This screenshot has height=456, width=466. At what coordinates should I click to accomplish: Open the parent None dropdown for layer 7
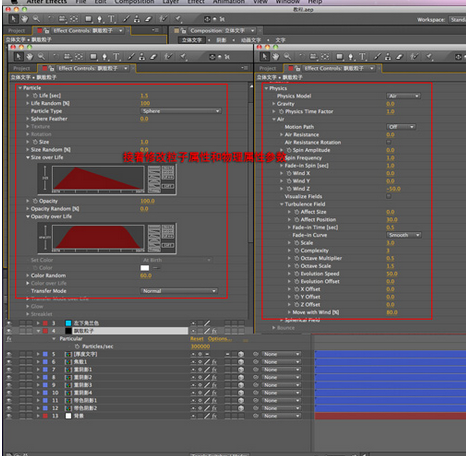click(x=281, y=369)
